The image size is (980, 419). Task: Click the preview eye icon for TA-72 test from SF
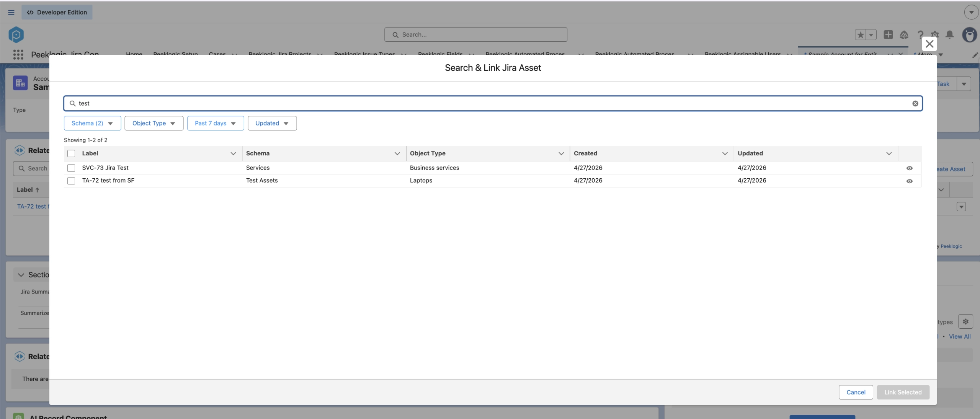coord(909,181)
